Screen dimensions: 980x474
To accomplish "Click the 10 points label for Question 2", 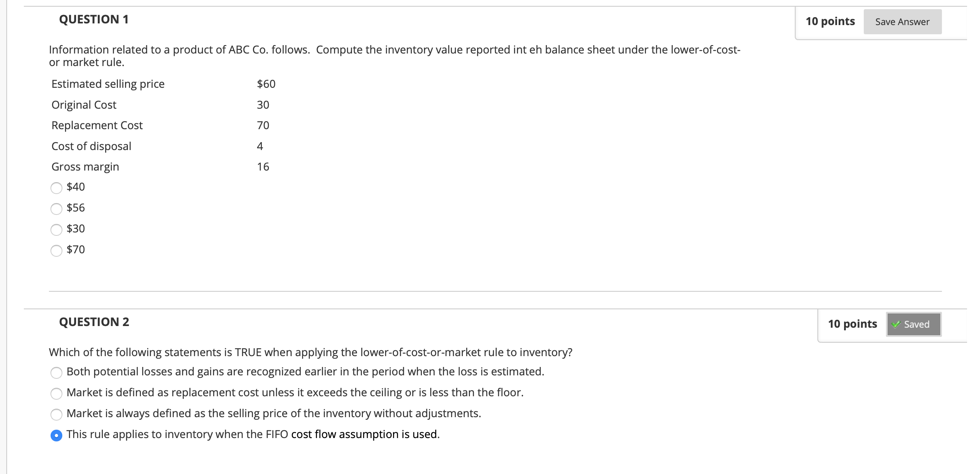I will (853, 324).
